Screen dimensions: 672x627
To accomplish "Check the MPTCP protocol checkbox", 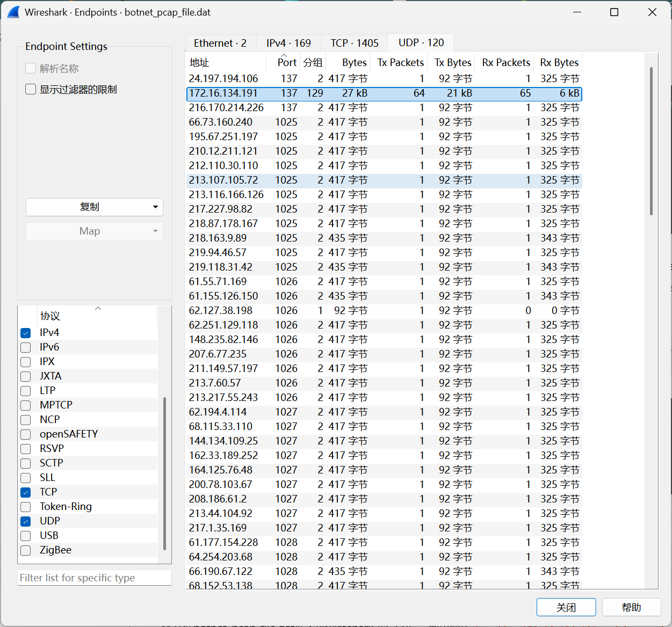I will pyautogui.click(x=26, y=405).
